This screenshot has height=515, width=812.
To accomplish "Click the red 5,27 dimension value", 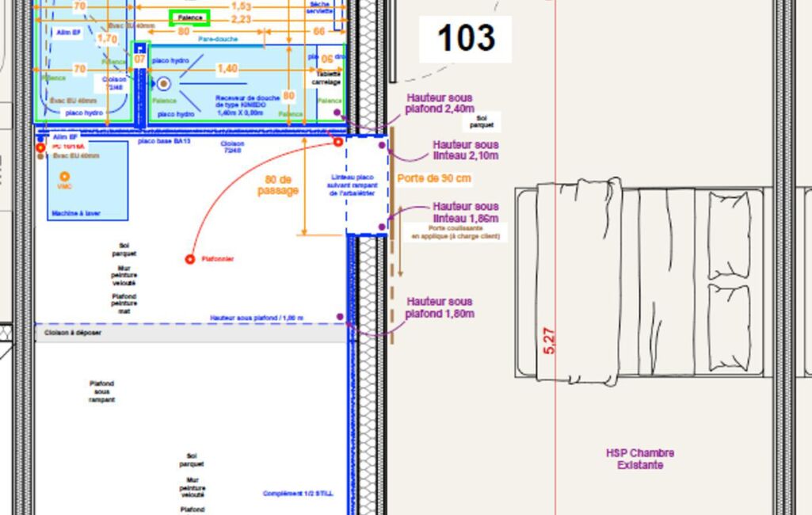I will tap(550, 341).
